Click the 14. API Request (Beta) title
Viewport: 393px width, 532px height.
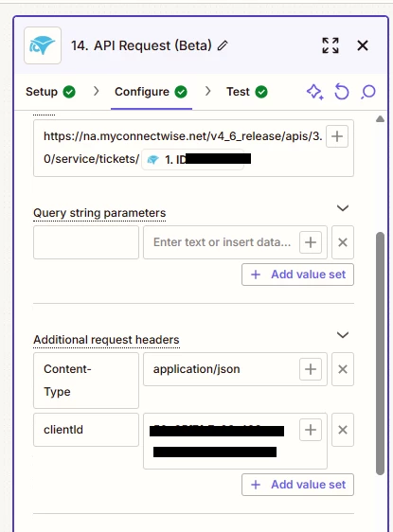click(x=141, y=45)
